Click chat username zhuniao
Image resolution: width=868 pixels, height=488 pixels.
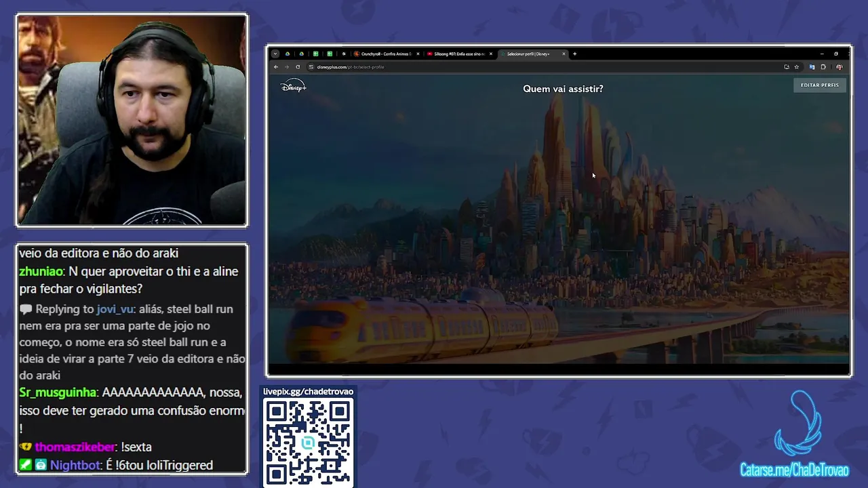pos(41,271)
